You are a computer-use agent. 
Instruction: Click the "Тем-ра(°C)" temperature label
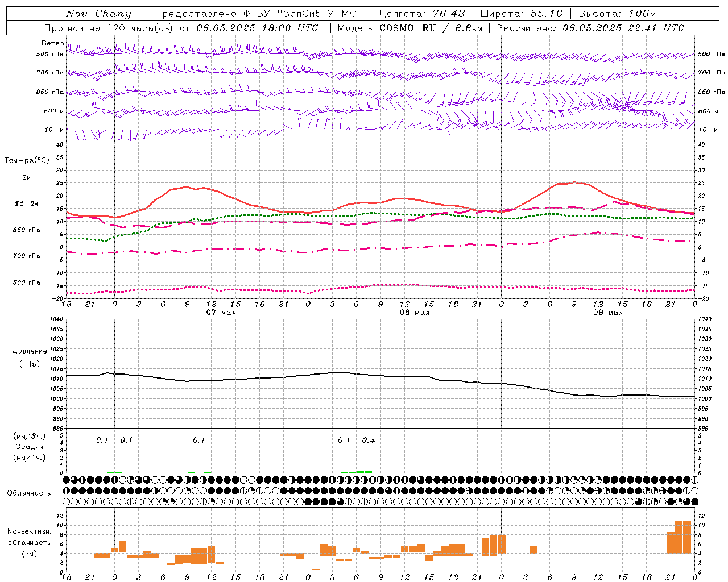pos(27,161)
